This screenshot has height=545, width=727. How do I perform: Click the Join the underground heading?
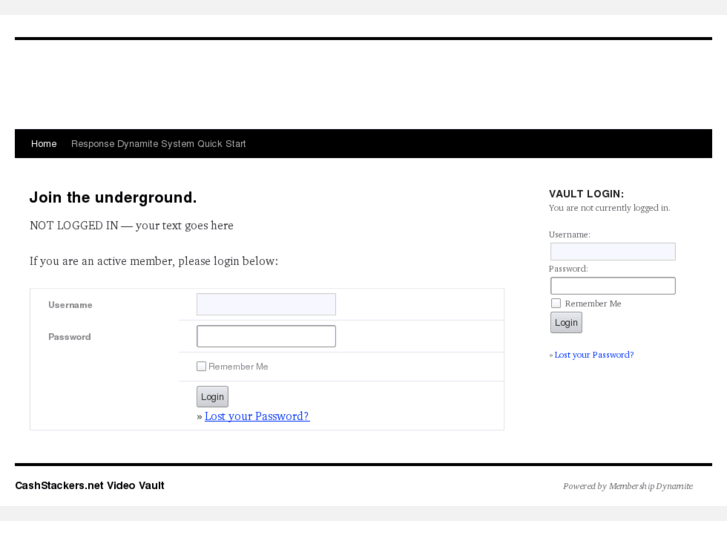[113, 198]
